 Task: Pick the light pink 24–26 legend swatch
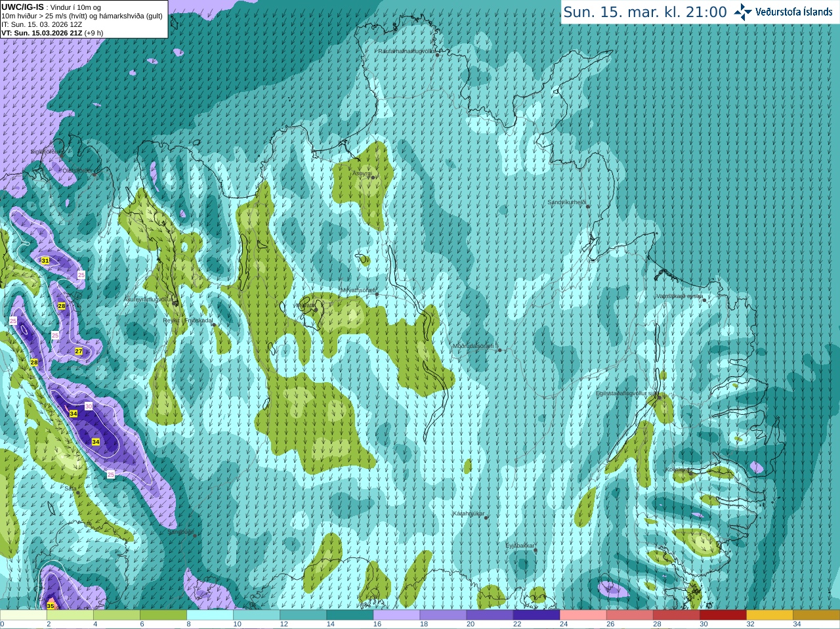pyautogui.click(x=583, y=615)
